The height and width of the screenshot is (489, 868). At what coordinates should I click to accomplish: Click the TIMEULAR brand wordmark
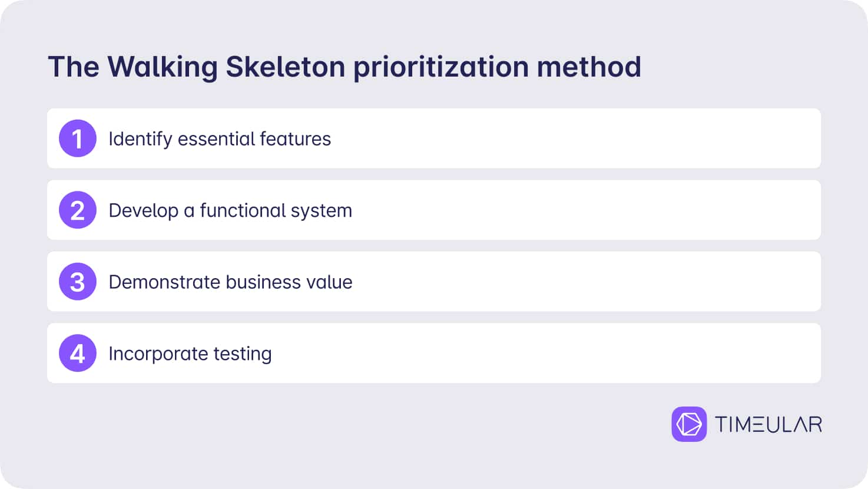point(768,425)
